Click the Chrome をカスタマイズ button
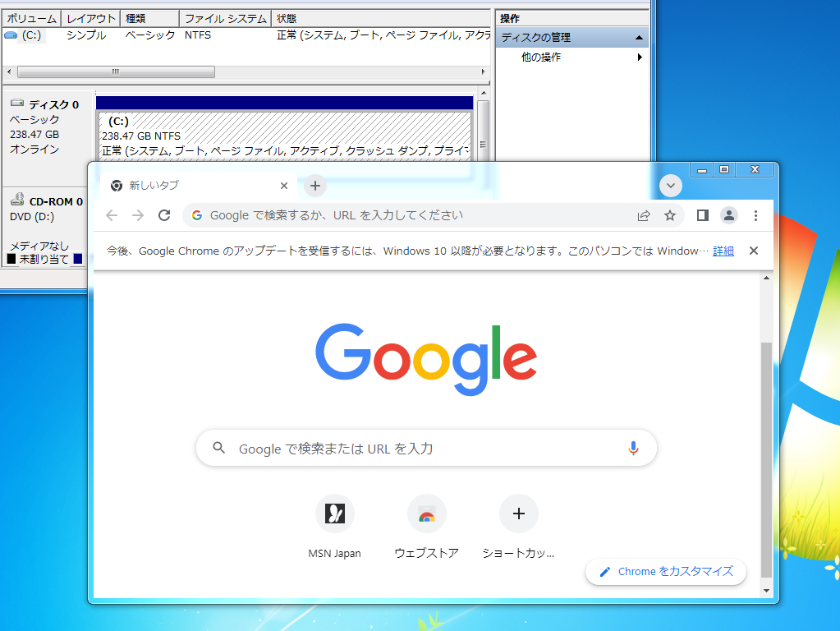This screenshot has width=840, height=631. coord(665,572)
